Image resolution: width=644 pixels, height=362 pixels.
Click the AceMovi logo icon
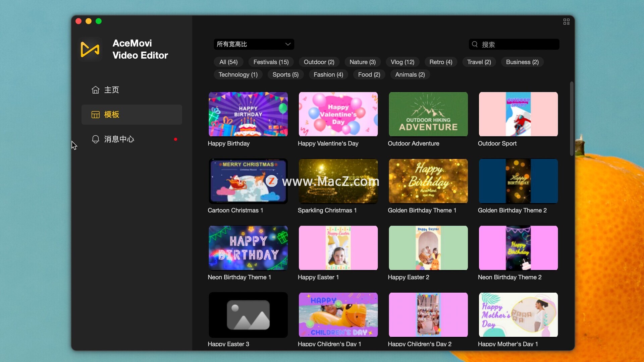point(90,50)
